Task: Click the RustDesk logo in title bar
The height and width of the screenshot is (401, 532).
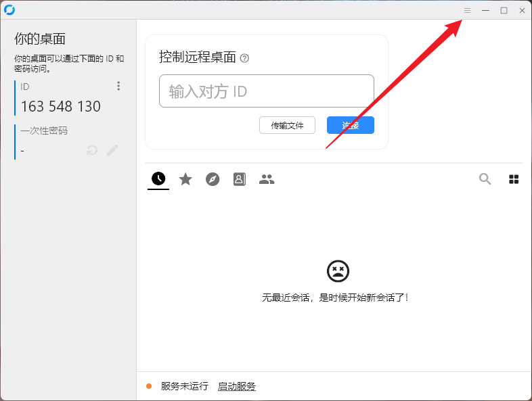Action: point(9,9)
